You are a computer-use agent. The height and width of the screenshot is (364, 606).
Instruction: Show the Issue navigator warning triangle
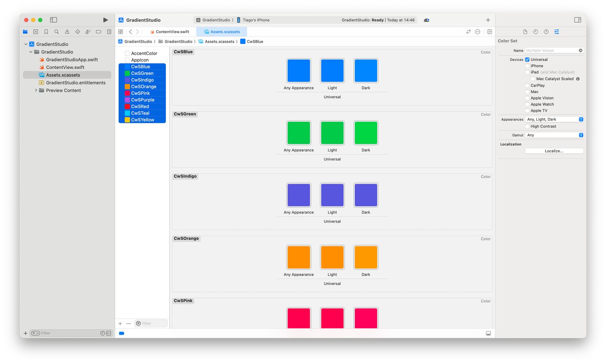pos(67,32)
